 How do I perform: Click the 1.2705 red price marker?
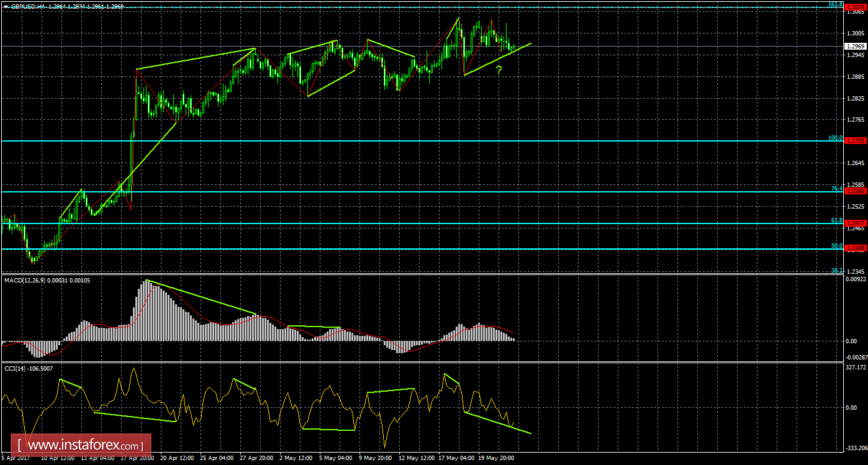click(x=856, y=141)
